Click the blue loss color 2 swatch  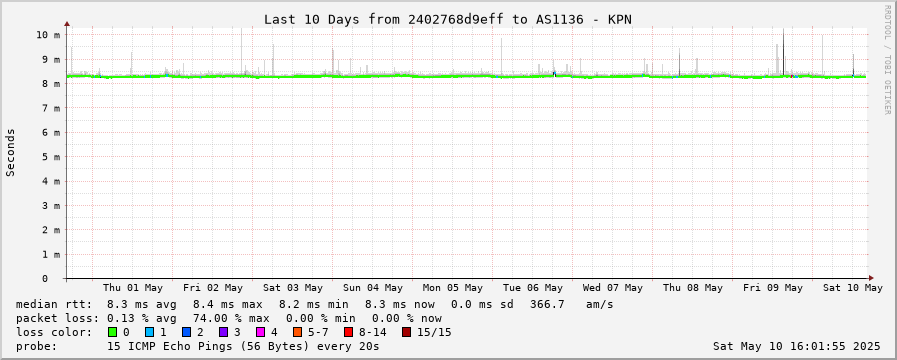pyautogui.click(x=186, y=332)
